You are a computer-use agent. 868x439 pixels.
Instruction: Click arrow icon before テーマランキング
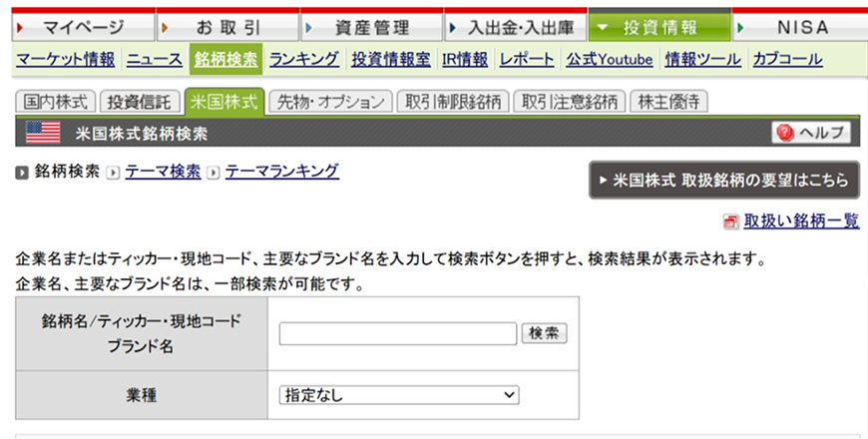coord(214,173)
